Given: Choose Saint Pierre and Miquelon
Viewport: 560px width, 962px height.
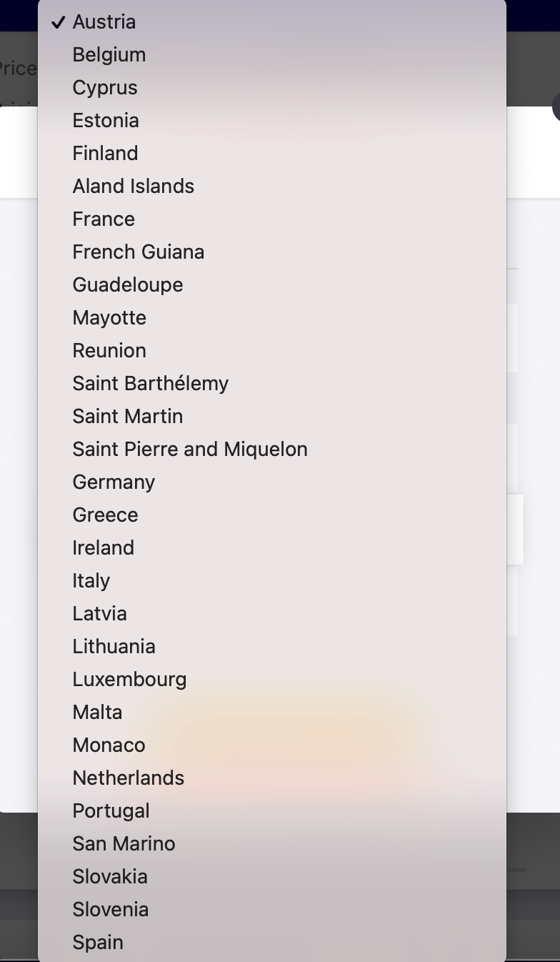Looking at the screenshot, I should [190, 450].
